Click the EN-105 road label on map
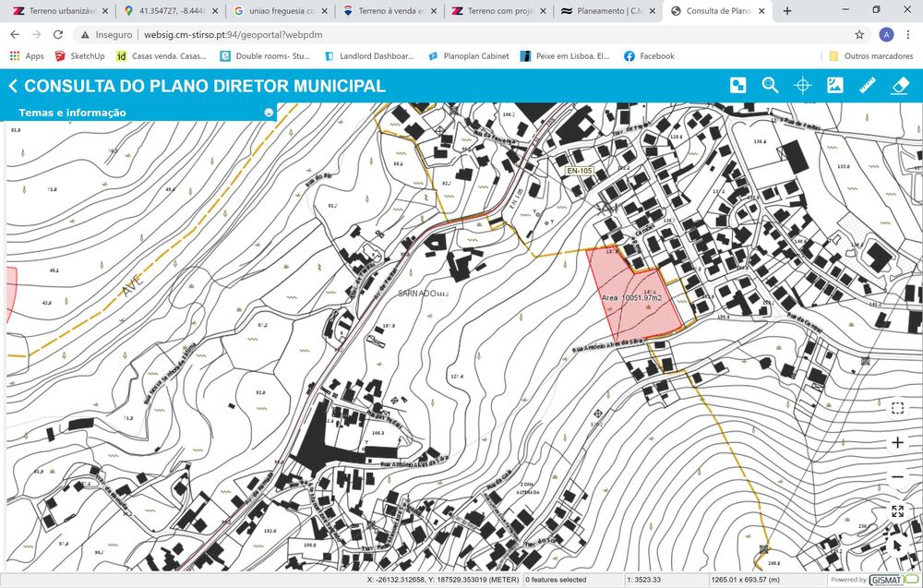Image resolution: width=923 pixels, height=588 pixels. click(580, 171)
